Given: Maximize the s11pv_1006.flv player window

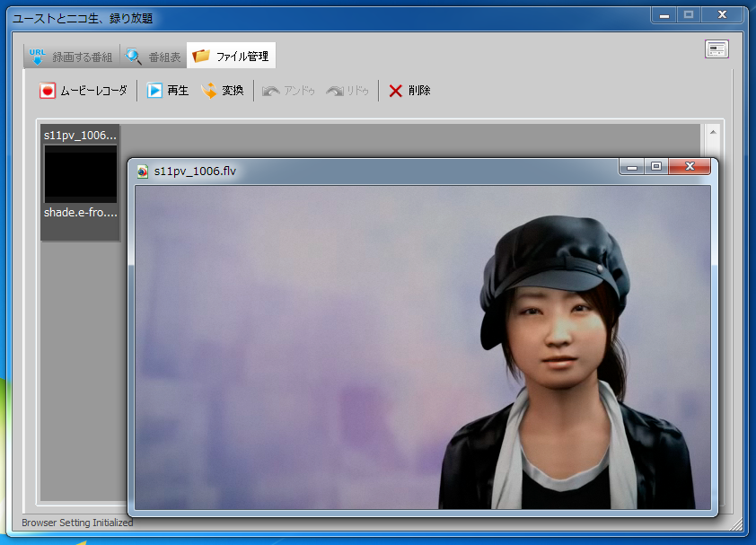Looking at the screenshot, I should tap(656, 166).
